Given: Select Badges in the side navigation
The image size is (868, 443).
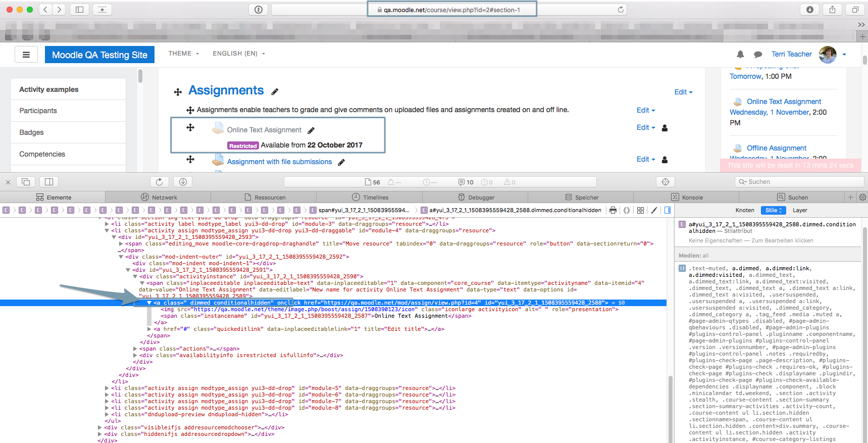Looking at the screenshot, I should [68, 132].
